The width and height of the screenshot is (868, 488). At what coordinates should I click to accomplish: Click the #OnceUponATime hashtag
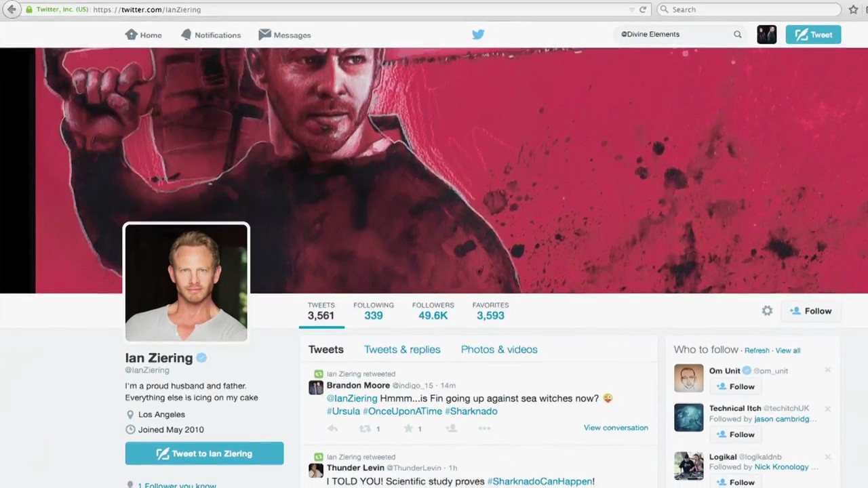402,411
